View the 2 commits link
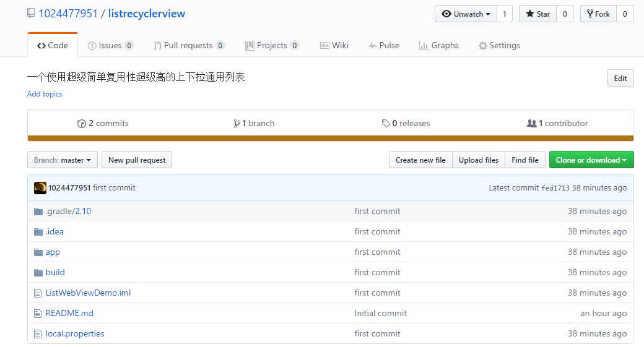 (103, 124)
